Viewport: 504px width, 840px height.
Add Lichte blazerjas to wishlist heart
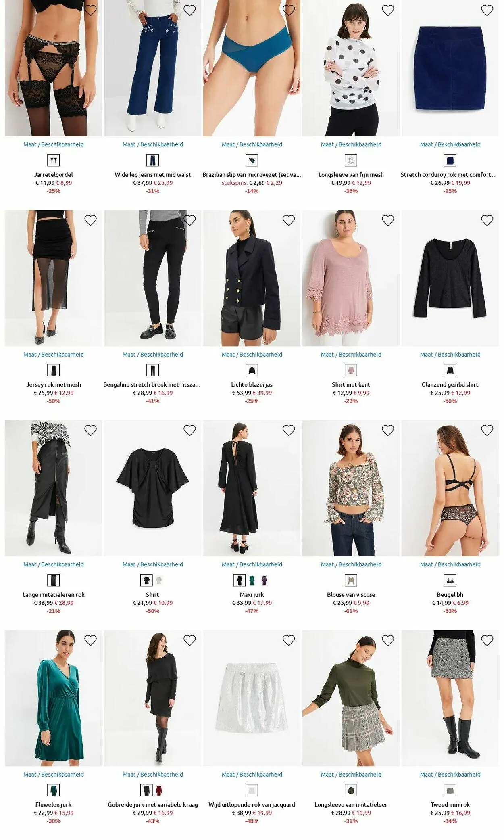click(289, 220)
